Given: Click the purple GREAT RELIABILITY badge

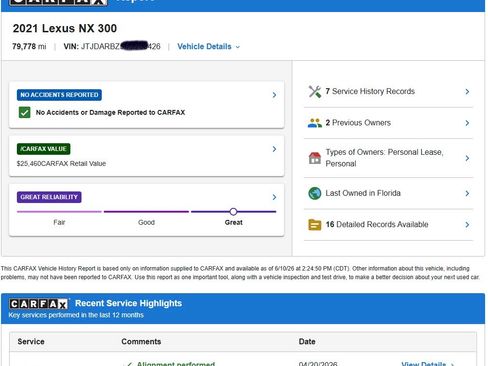Looking at the screenshot, I should (x=49, y=197).
